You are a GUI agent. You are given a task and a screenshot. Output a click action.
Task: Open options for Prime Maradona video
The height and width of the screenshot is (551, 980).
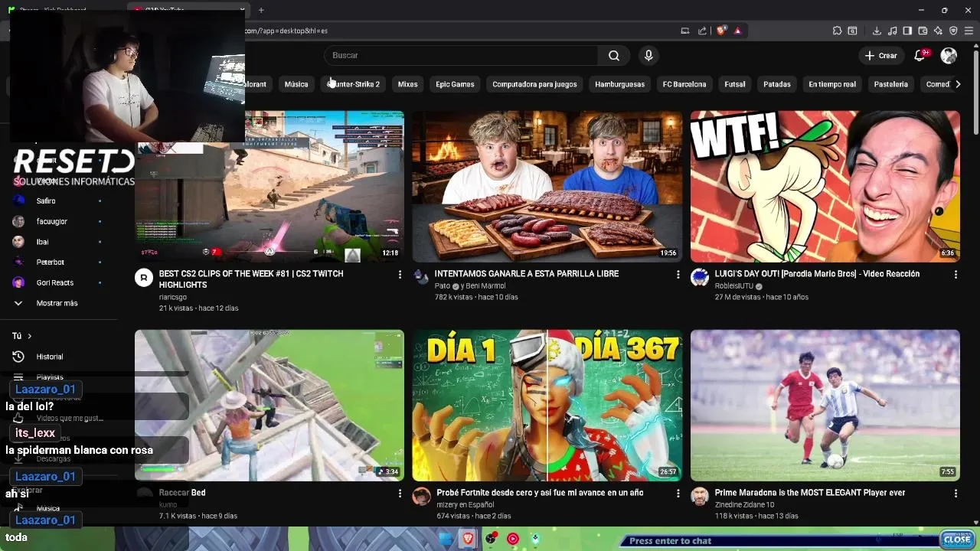(955, 494)
